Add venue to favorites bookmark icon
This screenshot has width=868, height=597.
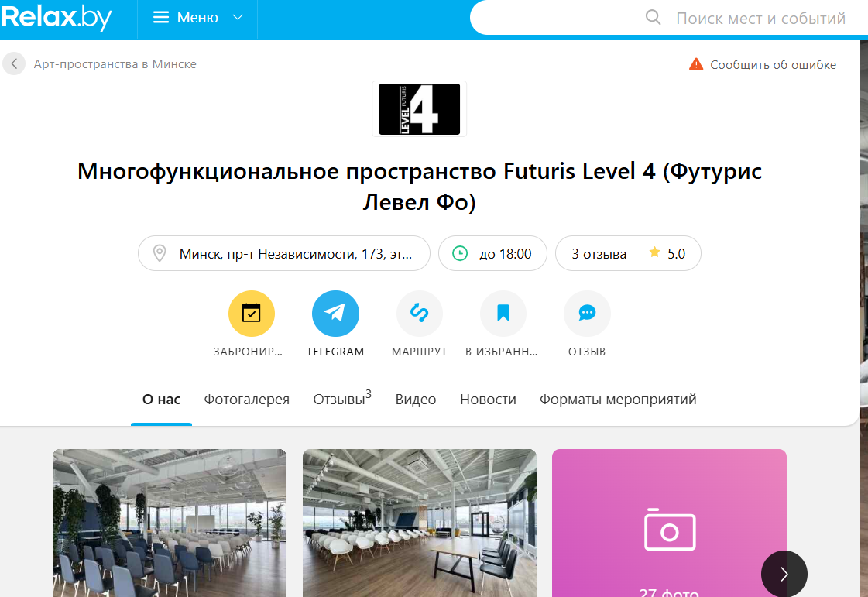click(503, 314)
